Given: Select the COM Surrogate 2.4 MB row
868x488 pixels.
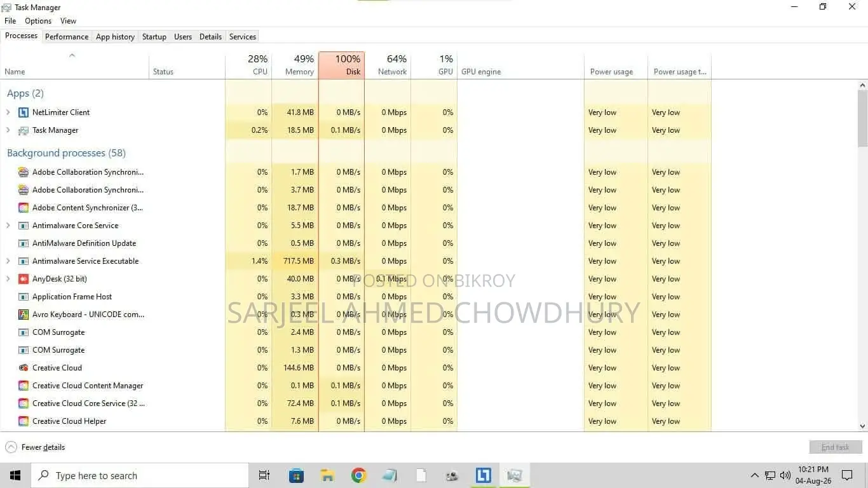Looking at the screenshot, I should click(x=356, y=332).
